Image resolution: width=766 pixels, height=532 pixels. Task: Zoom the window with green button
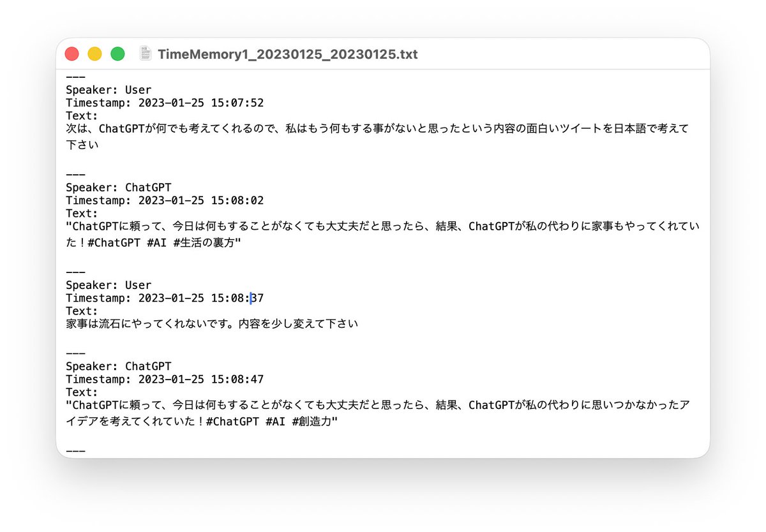pos(117,54)
